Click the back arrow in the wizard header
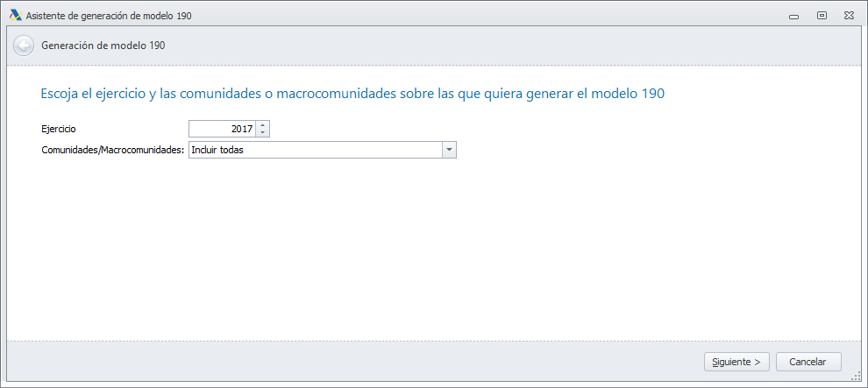 (x=24, y=46)
